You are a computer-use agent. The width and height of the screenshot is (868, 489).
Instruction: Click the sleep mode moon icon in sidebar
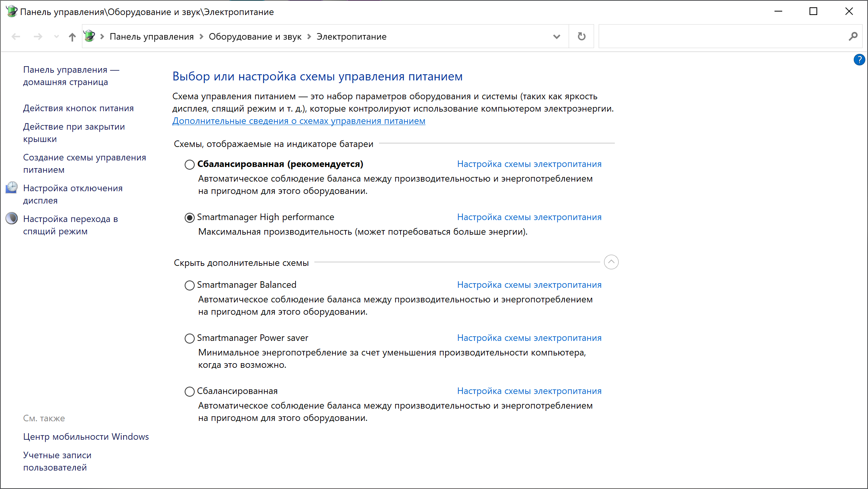[12, 218]
